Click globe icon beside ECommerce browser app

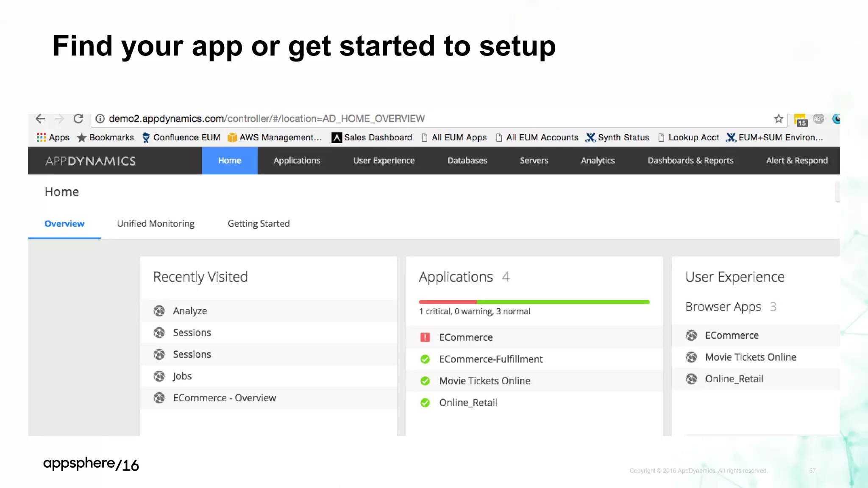tap(691, 335)
